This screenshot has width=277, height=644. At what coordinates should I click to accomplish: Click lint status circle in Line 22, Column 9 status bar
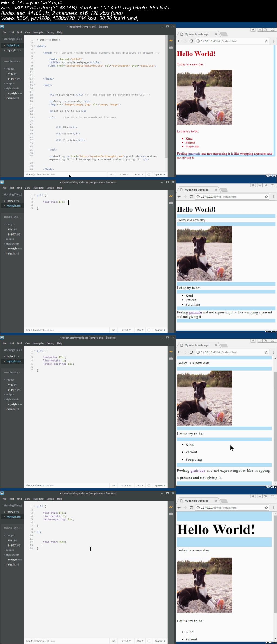(149, 174)
